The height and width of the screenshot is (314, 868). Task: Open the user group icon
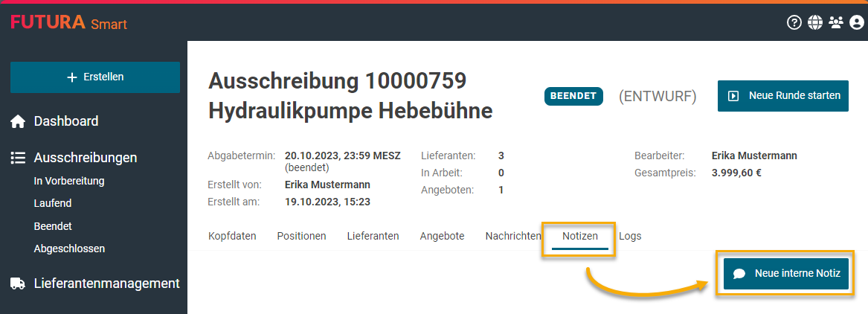coord(836,23)
